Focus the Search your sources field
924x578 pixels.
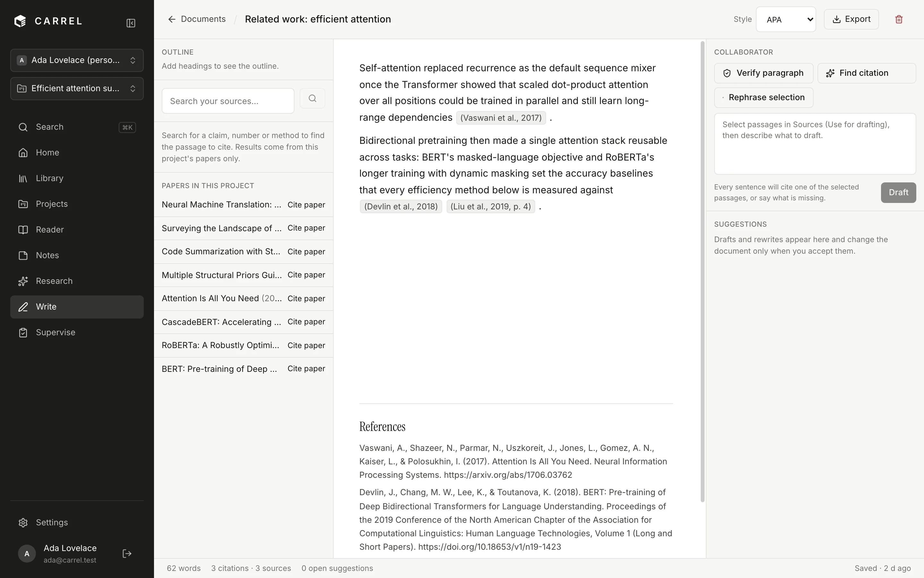[228, 101]
